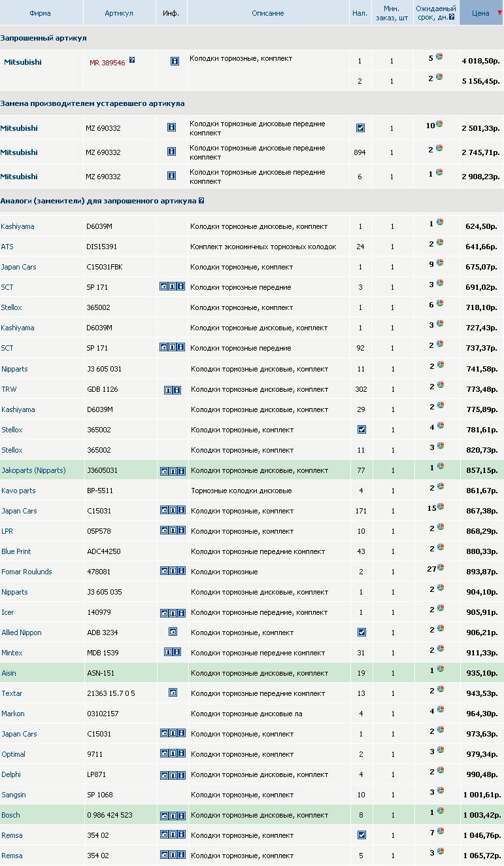Select the Aisin ASN-151 price 935,10р.

481,673
